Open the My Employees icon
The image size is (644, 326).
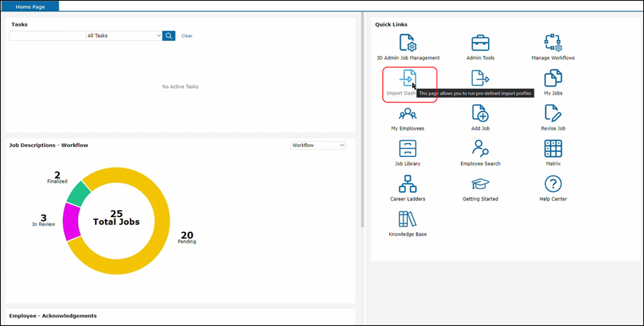408,113
